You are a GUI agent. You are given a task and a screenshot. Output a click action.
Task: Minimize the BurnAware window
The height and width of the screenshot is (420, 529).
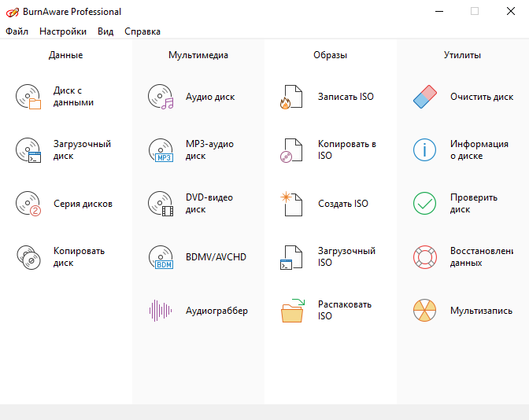point(439,12)
